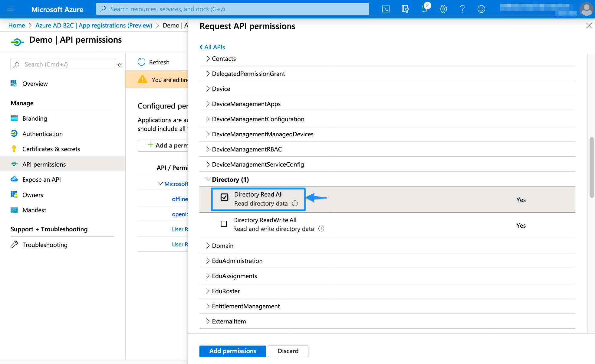
Task: Open the portal settings gear icon
Action: (x=443, y=9)
